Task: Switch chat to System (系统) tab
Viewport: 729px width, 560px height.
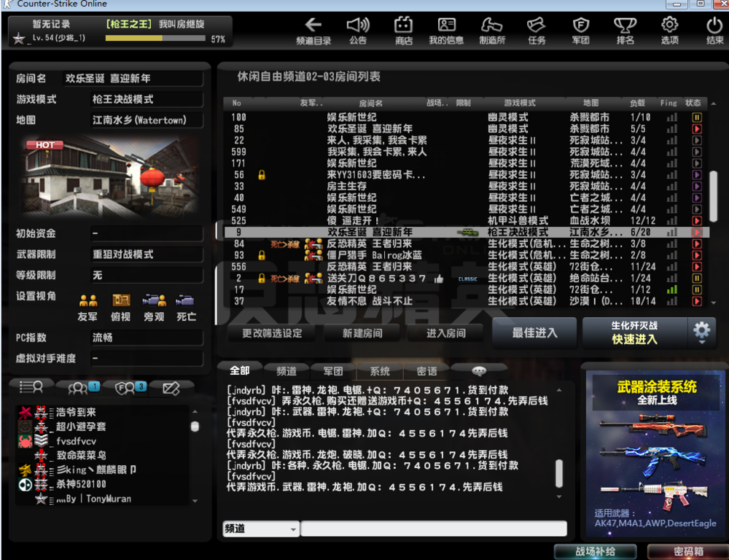Action: [x=380, y=371]
